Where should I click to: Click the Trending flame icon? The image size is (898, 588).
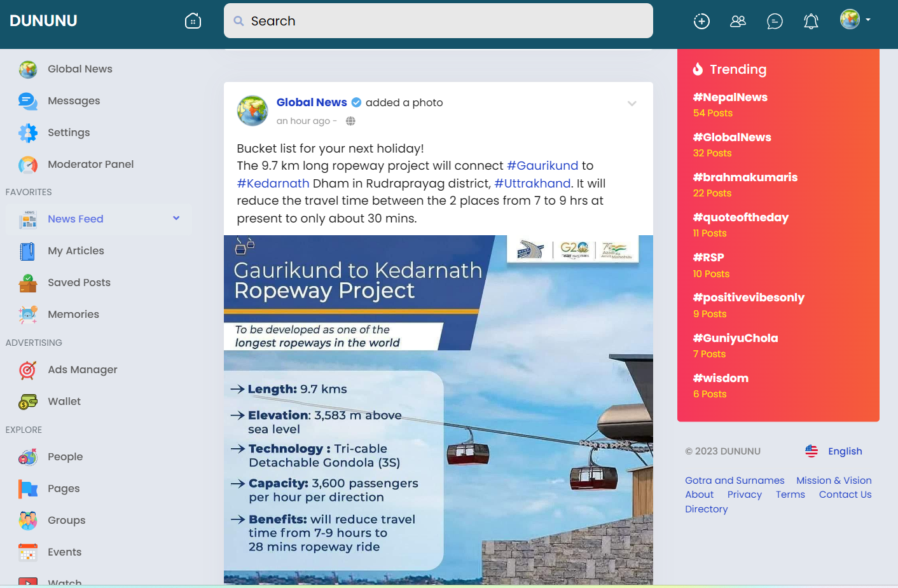pyautogui.click(x=698, y=69)
